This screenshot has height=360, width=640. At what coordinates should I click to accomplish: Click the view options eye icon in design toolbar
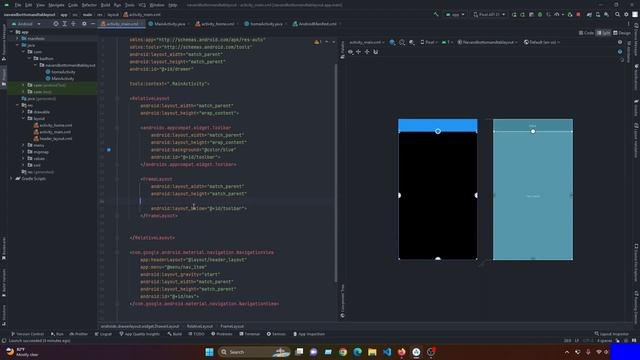350,52
